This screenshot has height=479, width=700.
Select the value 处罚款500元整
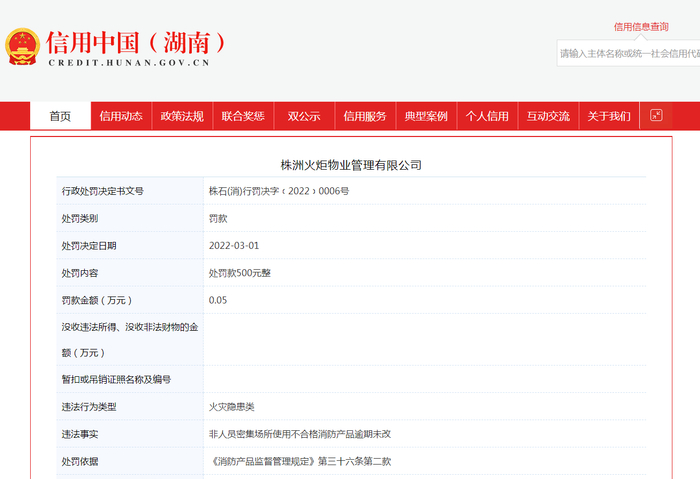pyautogui.click(x=240, y=273)
